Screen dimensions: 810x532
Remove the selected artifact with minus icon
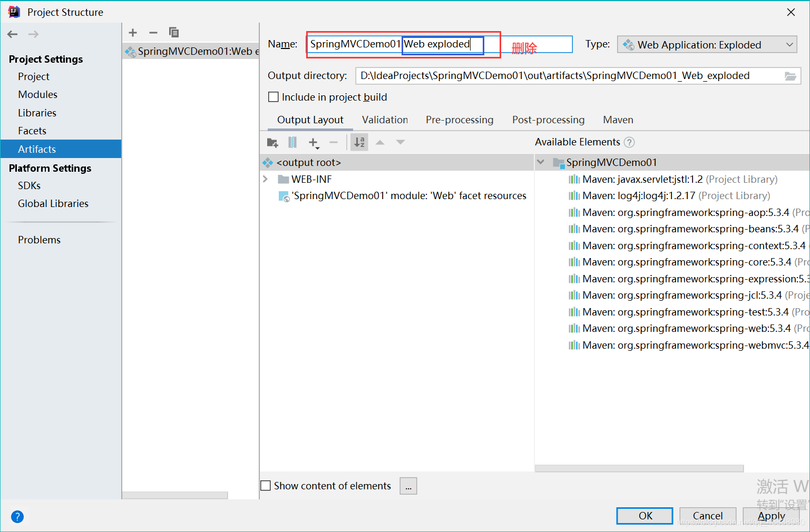pos(153,33)
